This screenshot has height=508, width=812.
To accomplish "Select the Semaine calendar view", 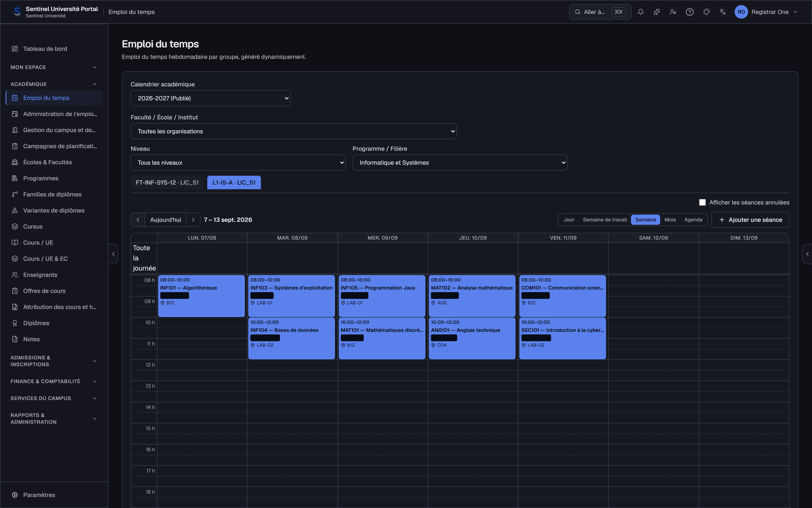I will (645, 220).
